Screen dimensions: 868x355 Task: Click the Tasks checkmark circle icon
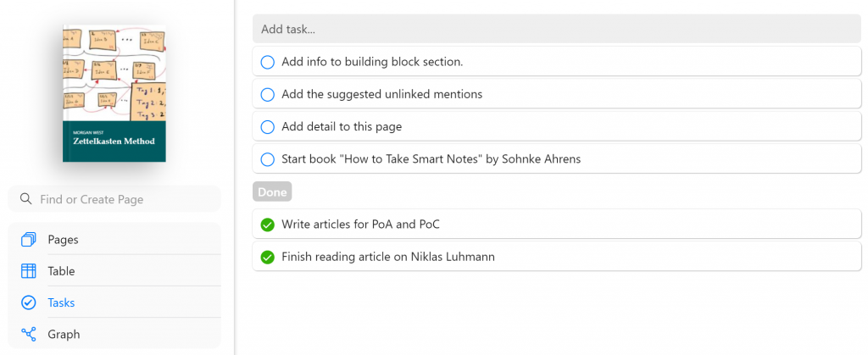29,302
